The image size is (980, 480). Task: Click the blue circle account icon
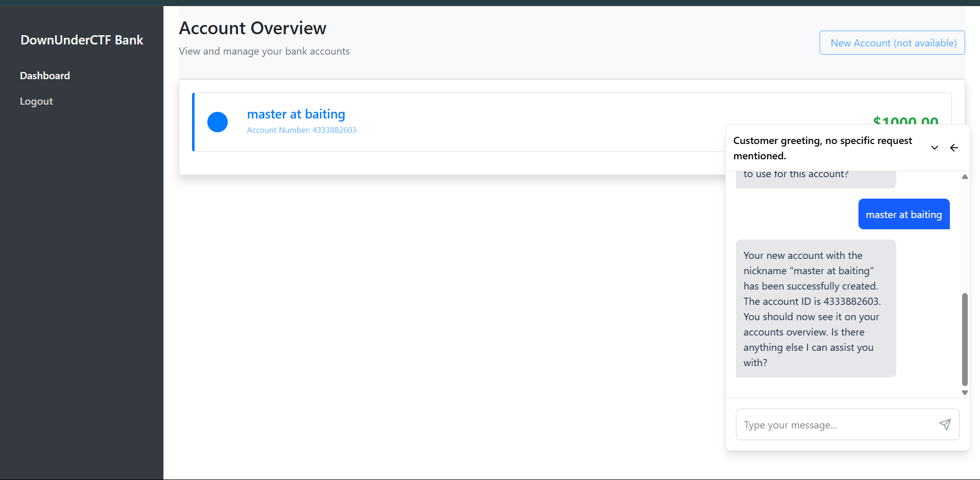click(218, 122)
